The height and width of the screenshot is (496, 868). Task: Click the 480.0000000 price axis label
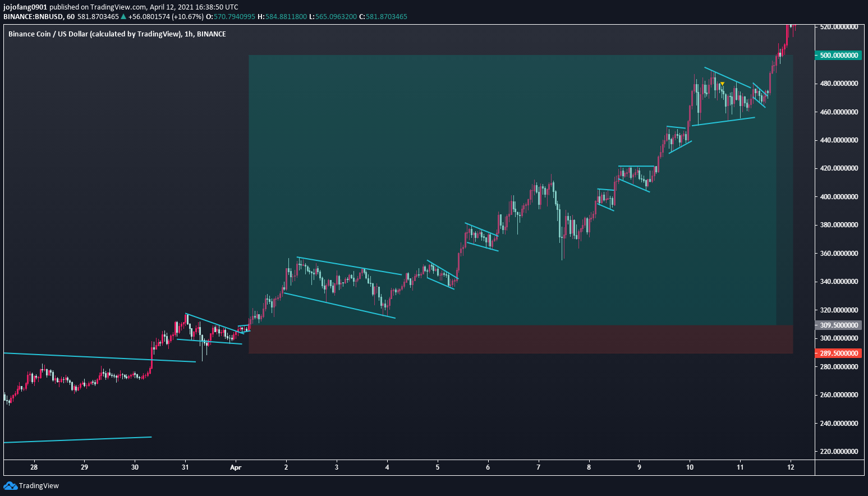coord(839,84)
